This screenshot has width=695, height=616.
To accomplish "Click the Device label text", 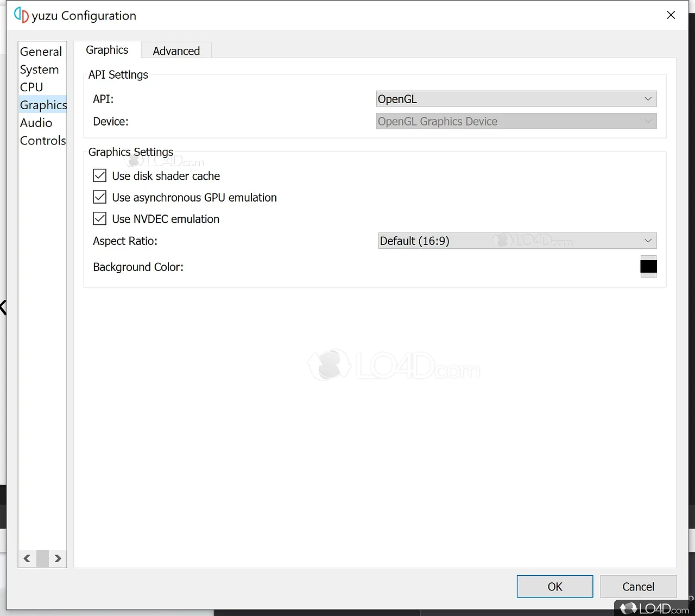I will point(111,122).
